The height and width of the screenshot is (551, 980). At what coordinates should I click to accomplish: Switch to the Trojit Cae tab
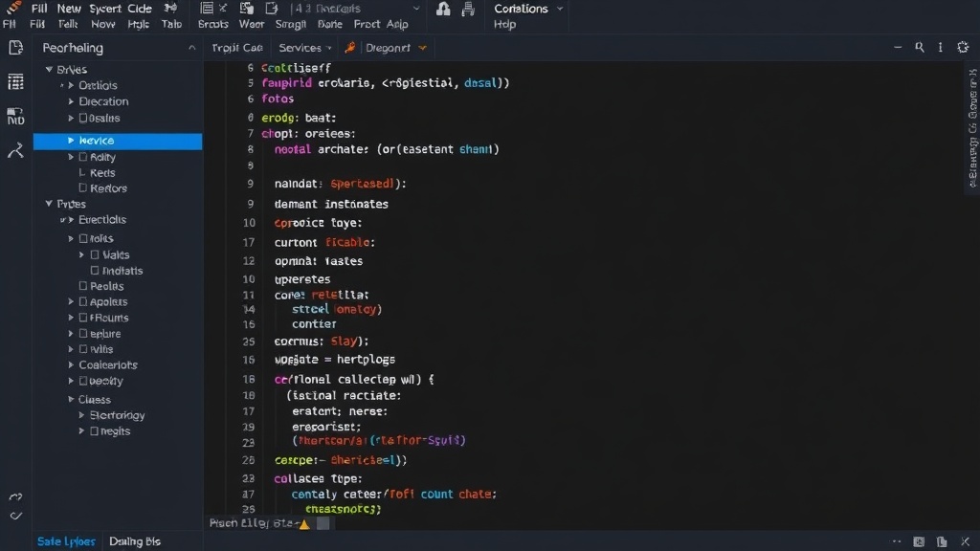coord(237,48)
